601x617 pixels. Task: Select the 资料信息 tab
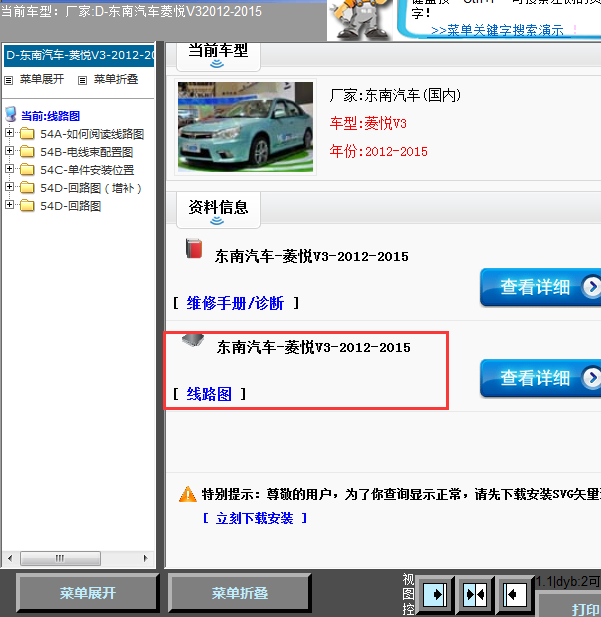coord(218,211)
